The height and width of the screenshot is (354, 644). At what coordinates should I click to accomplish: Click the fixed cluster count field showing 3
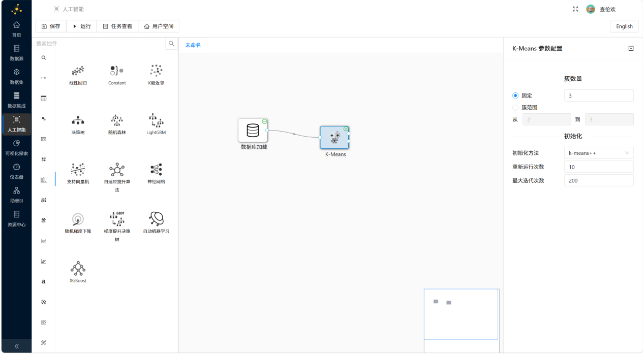pos(599,95)
